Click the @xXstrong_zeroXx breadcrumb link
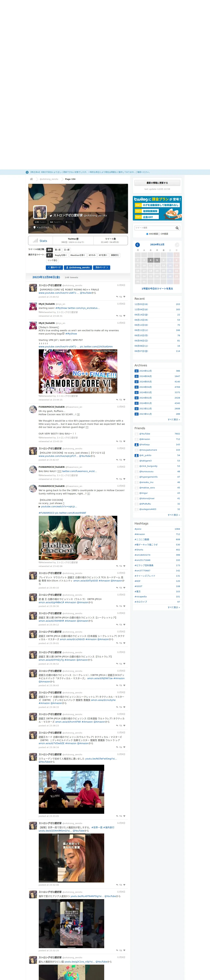Image resolution: width=210 pixels, height=980 pixels. (49, 179)
